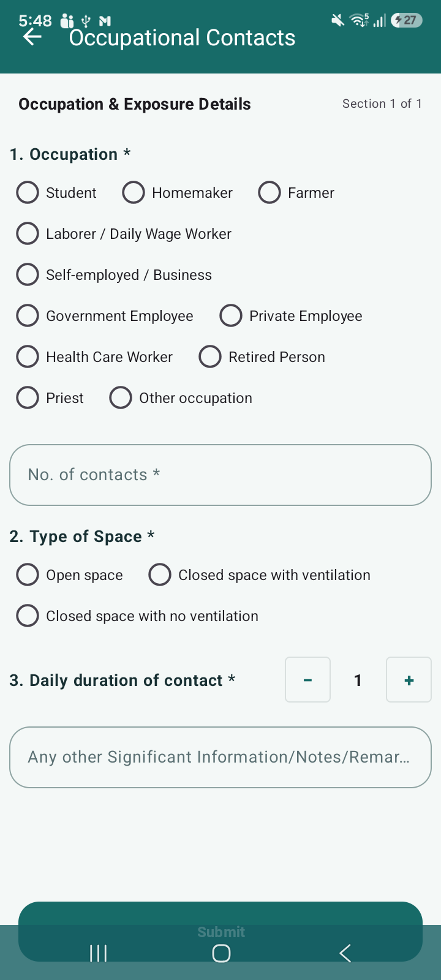Select Laborer / Daily Wage Worker
The width and height of the screenshot is (441, 980).
(x=124, y=233)
